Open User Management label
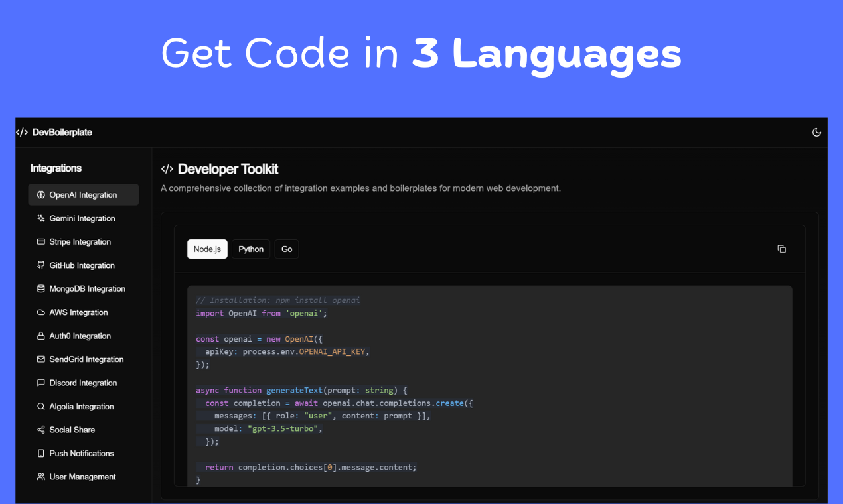Viewport: 843px width, 504px height. [x=83, y=477]
